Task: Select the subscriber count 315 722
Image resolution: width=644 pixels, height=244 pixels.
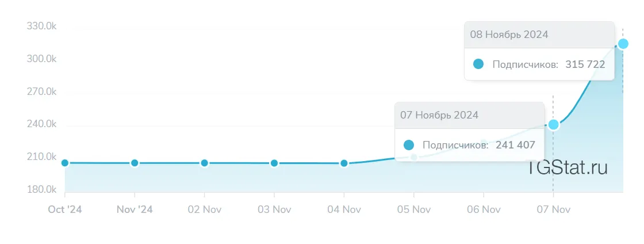Action: (x=585, y=64)
